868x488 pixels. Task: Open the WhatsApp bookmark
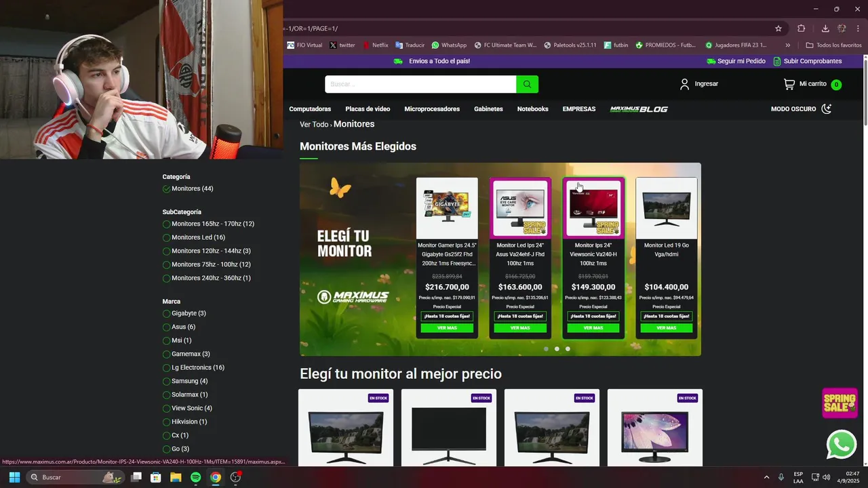(449, 45)
